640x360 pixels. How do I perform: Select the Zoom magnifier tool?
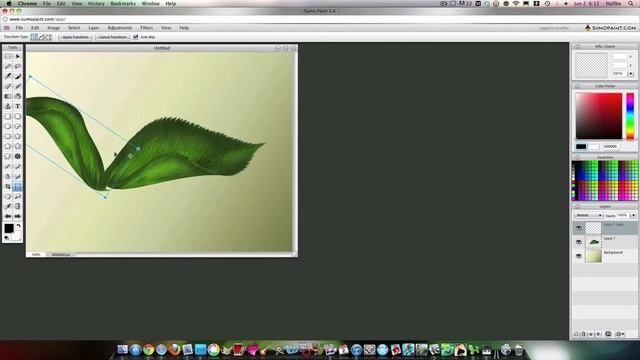point(18,196)
